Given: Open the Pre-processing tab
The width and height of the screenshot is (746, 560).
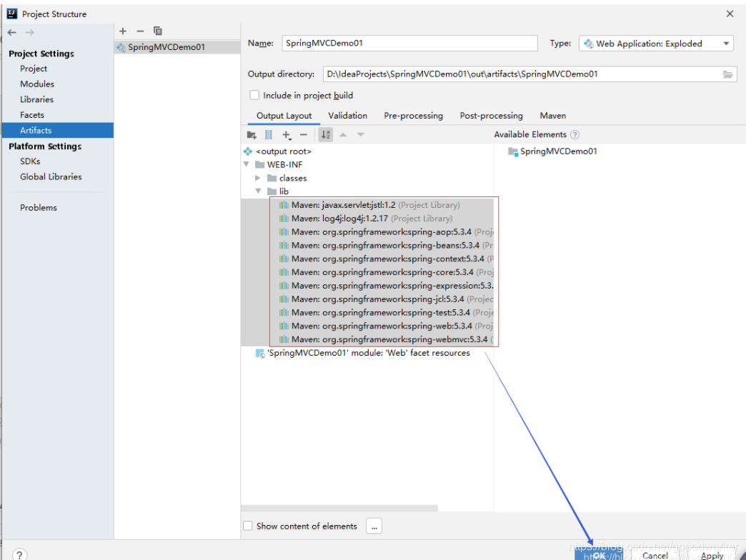Looking at the screenshot, I should 414,116.
